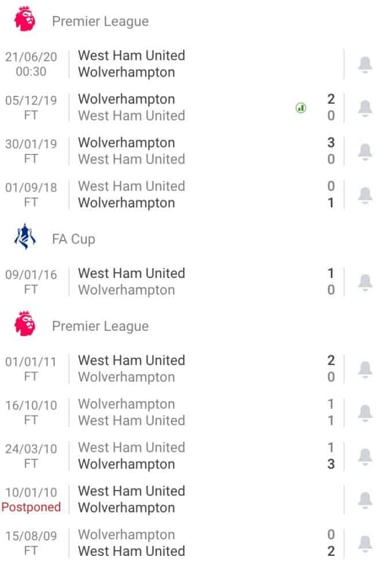Click the FA Cup trophy icon
Screen dimensions: 386x588
(x=24, y=238)
